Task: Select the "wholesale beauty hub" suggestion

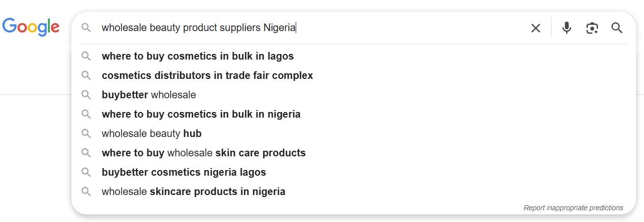Action: click(x=152, y=133)
